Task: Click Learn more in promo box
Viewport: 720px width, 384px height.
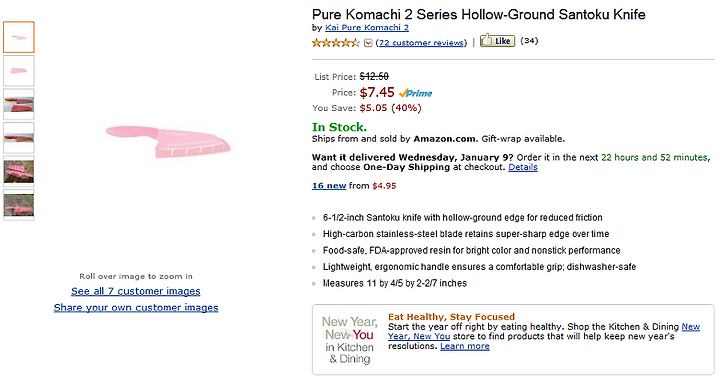Action: point(465,346)
